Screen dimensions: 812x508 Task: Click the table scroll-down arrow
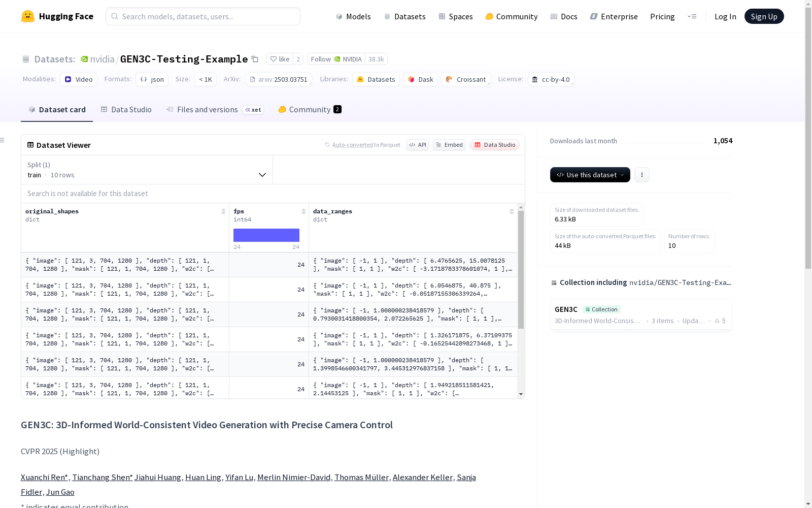pyautogui.click(x=521, y=394)
